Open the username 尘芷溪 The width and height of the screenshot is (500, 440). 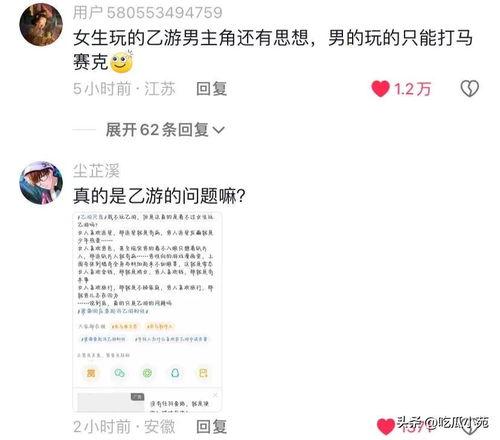(x=96, y=171)
